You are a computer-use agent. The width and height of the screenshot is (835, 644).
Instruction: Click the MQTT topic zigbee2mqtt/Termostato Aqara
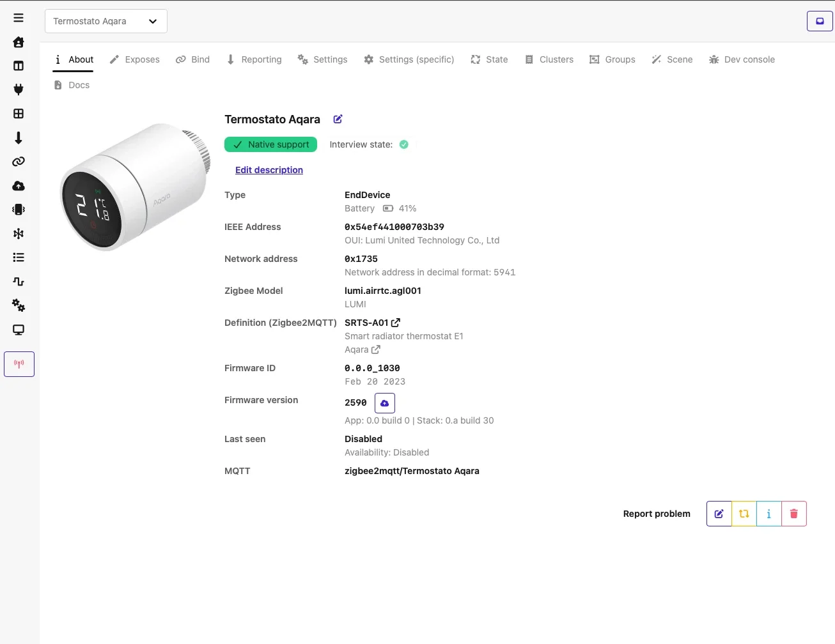[x=412, y=471]
